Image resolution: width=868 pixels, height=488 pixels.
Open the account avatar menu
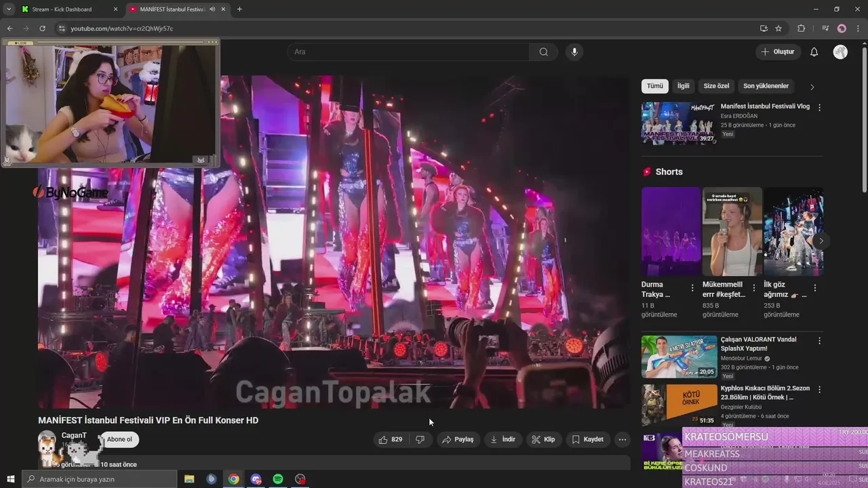tap(840, 52)
